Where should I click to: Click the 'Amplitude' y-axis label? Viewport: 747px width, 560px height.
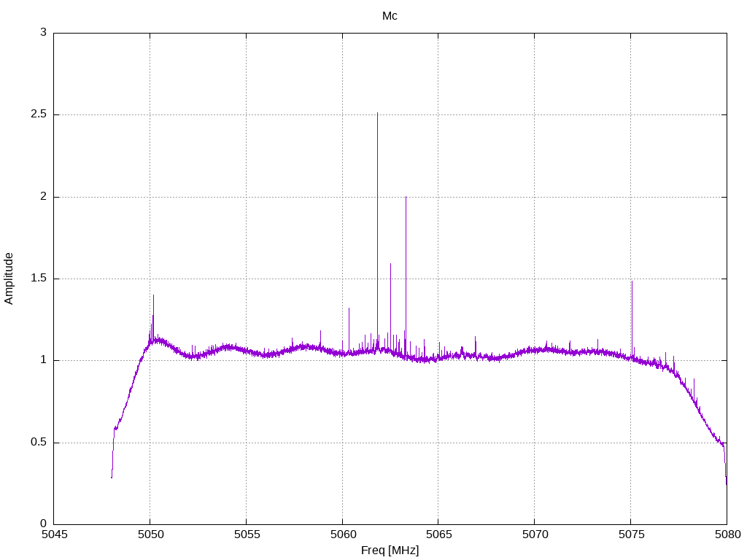9,279
